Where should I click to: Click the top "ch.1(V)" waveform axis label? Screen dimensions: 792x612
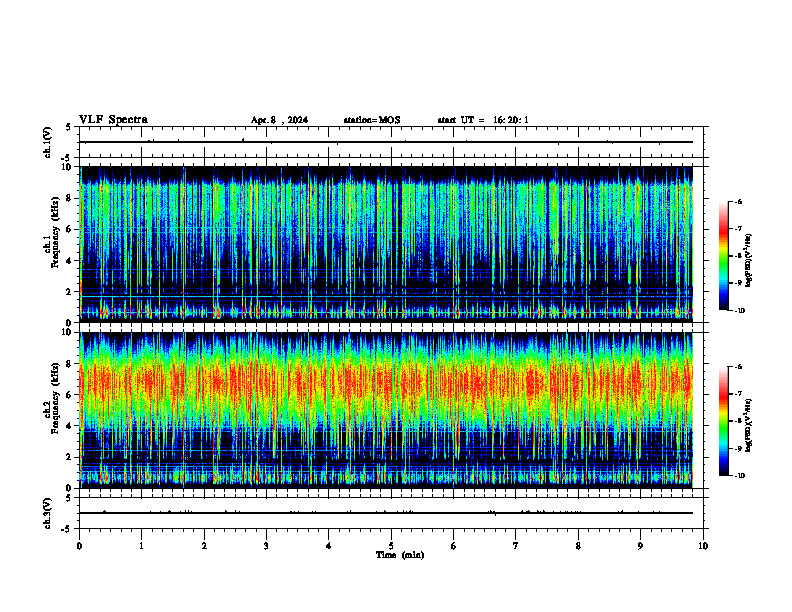click(48, 142)
